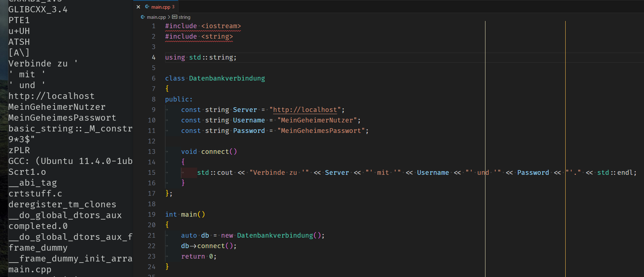Screen dimensions: 644x277
Task: Click '__abi_tag' in the terminal output
Action: point(33,183)
